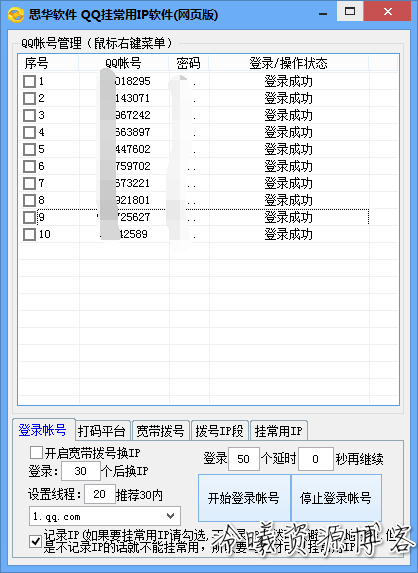Click the 开始登录帐号 button

click(244, 498)
